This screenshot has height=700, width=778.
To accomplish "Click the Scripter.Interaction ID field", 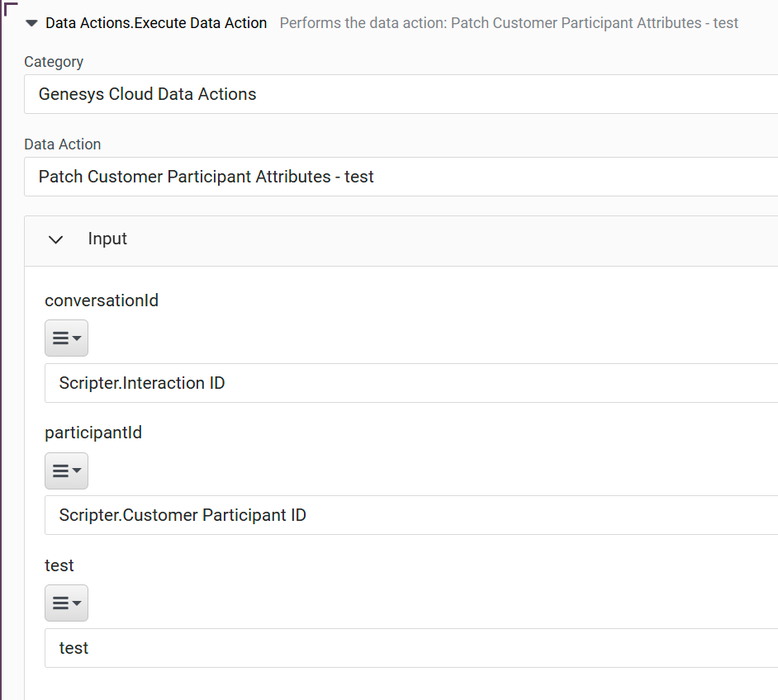I will (411, 383).
